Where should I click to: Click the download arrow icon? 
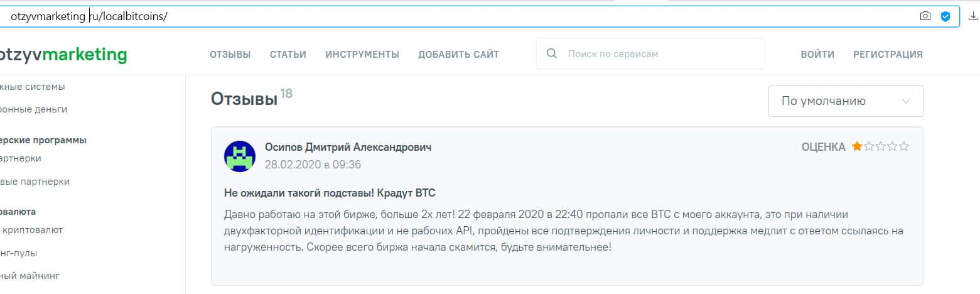[x=974, y=16]
